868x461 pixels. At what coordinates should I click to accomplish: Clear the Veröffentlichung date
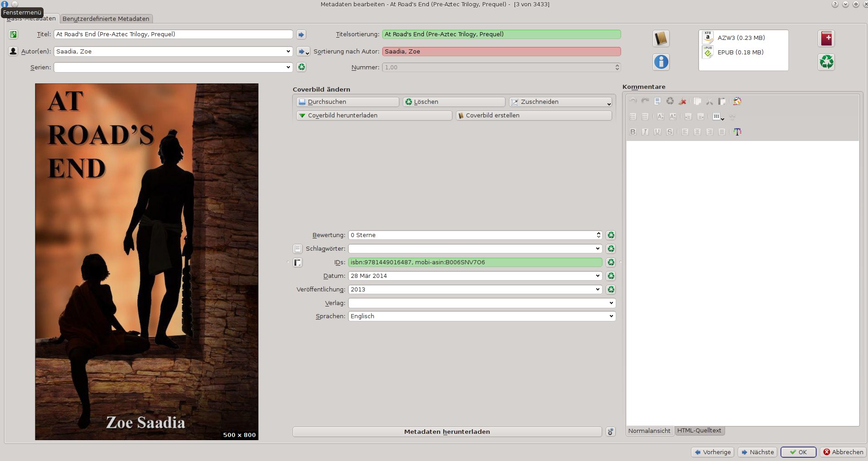click(611, 290)
